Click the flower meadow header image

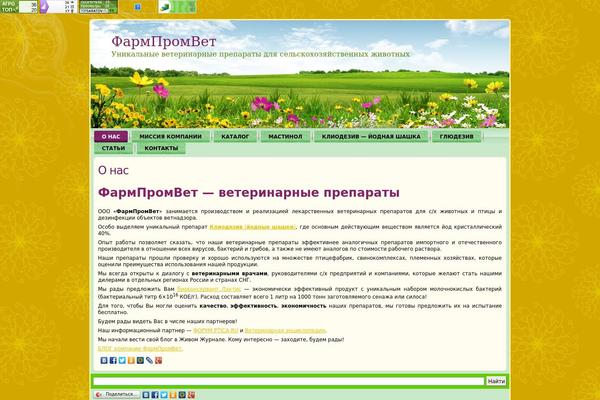(x=300, y=74)
